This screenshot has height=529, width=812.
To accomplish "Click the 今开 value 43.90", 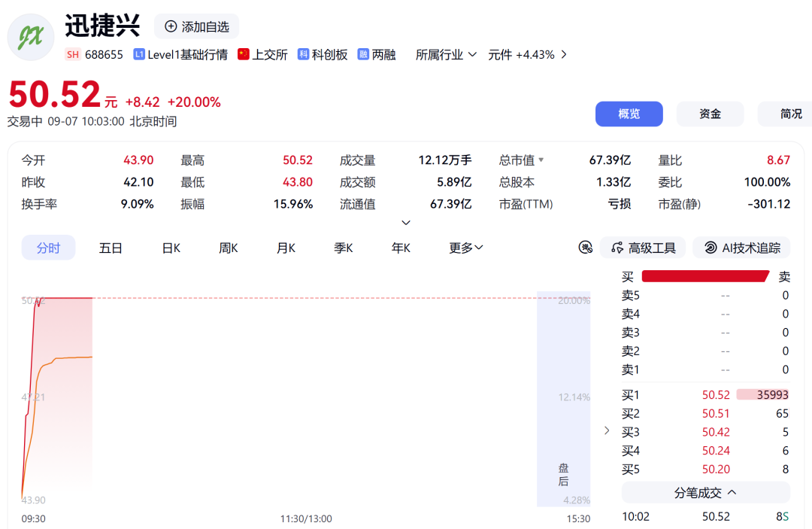I will (x=138, y=160).
